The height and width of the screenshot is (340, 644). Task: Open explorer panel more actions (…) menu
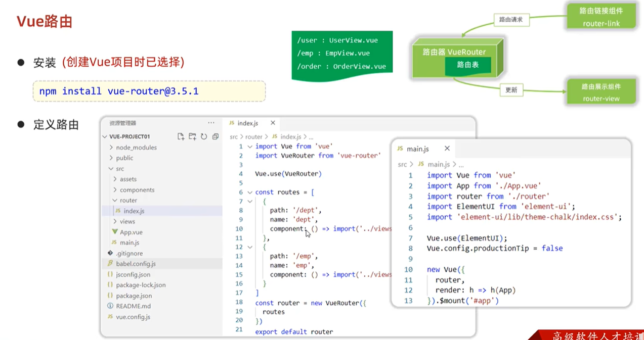point(211,123)
